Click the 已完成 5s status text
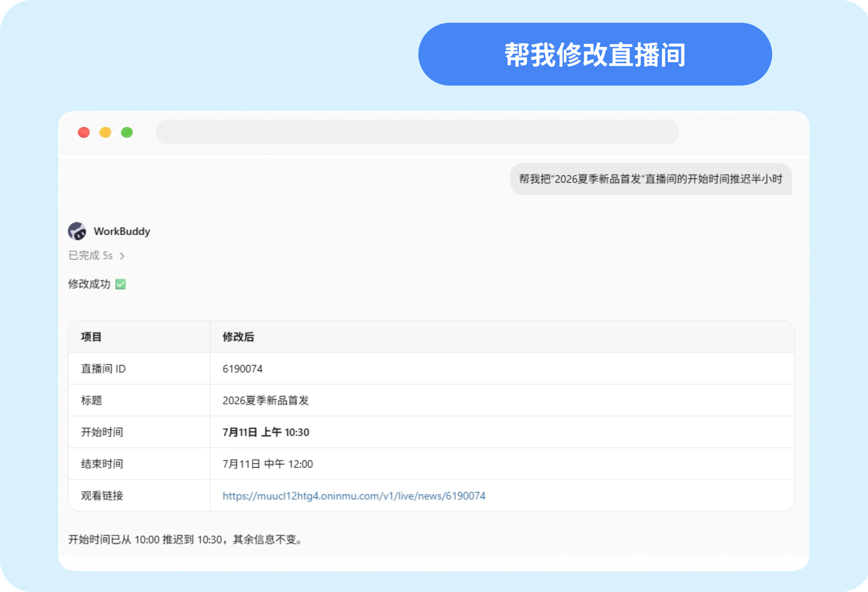Image resolution: width=868 pixels, height=592 pixels. coord(91,255)
